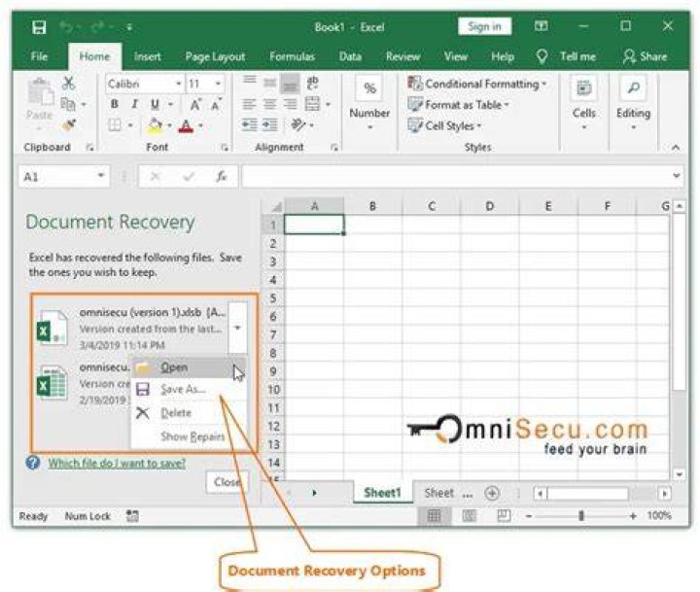This screenshot has height=592, width=700.
Task: Choose Open in the recovery context menu
Action: 189,367
